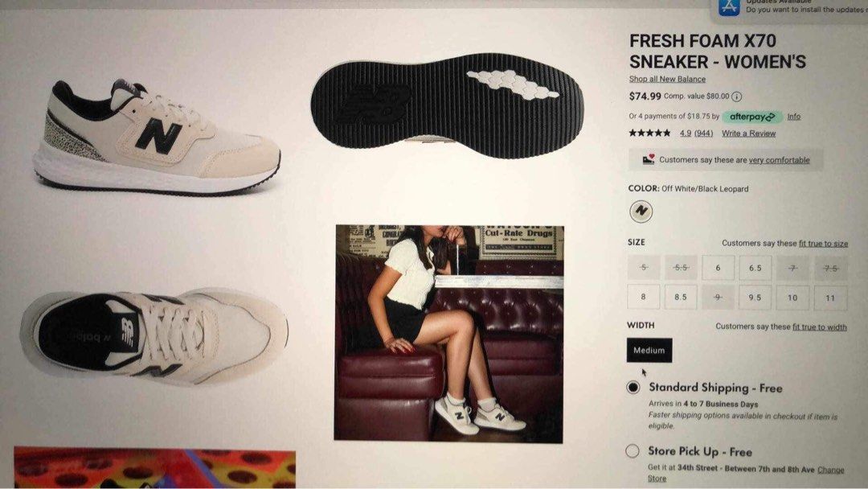The image size is (868, 489).
Task: Select Off White/Black Leopard color swatch
Action: tap(641, 211)
